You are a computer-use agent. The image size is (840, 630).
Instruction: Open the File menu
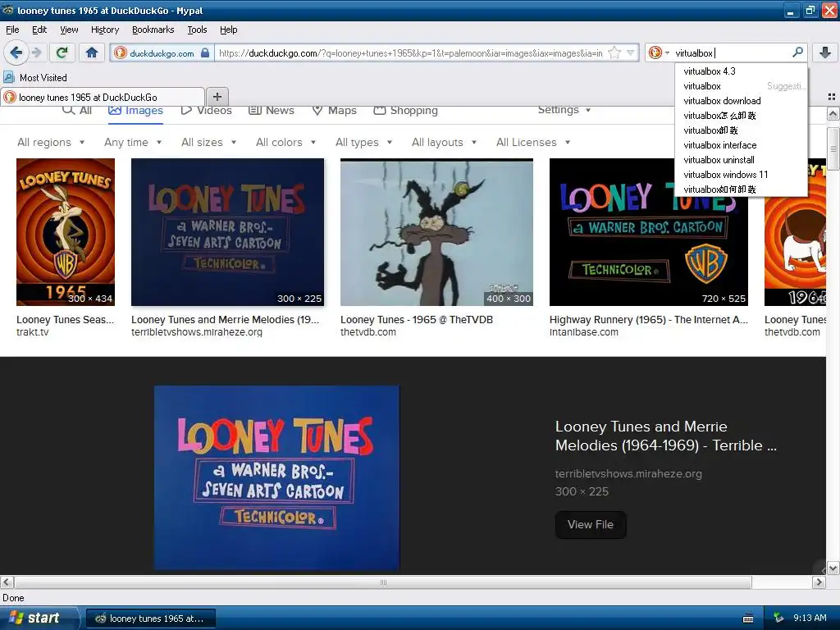pyautogui.click(x=12, y=30)
